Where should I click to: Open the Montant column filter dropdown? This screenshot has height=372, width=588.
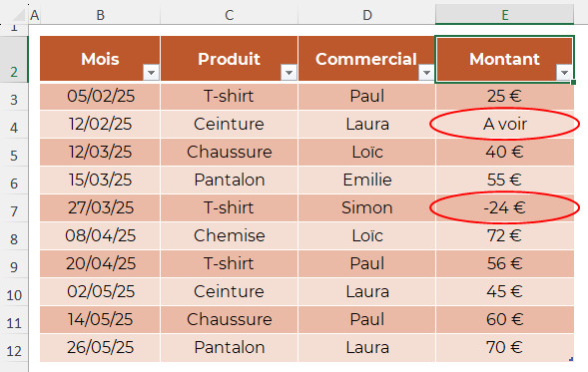pos(564,72)
